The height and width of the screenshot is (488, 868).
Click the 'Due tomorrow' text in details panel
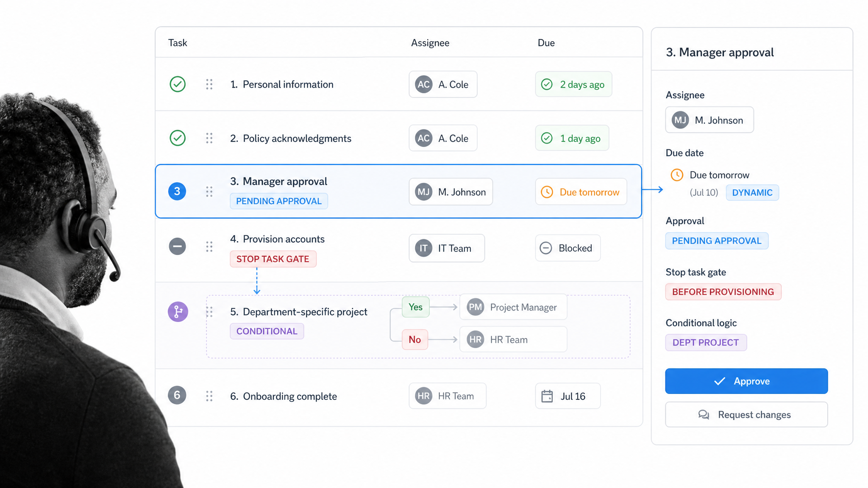tap(719, 175)
